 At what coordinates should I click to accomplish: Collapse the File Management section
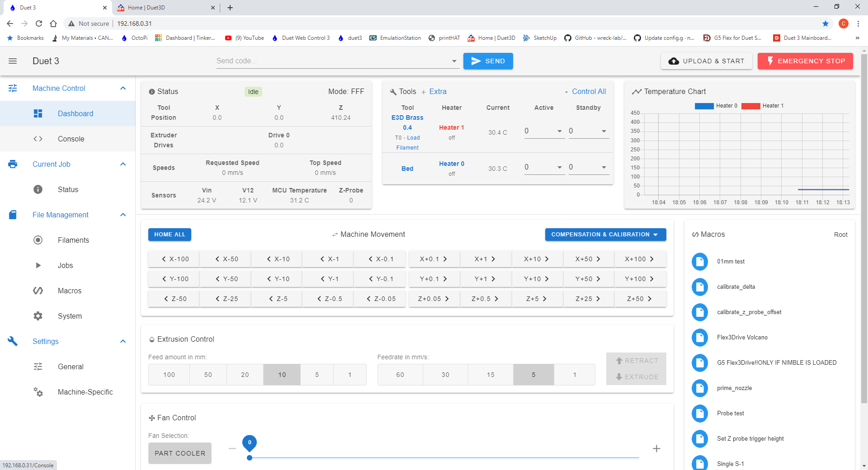tap(123, 215)
